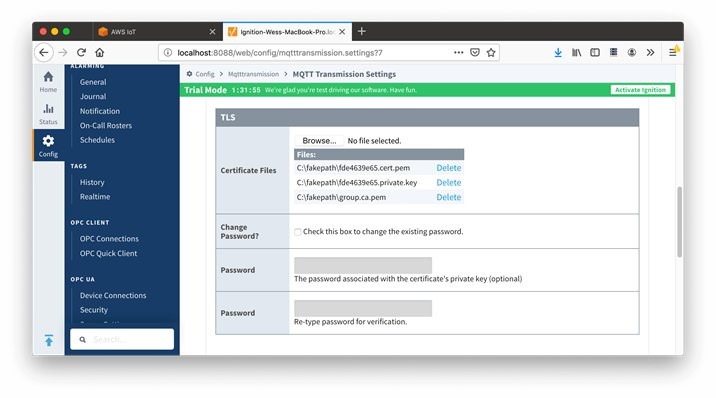The width and height of the screenshot is (716, 398).
Task: Click the Mqtttransmission breadcrumb link
Action: 253,74
